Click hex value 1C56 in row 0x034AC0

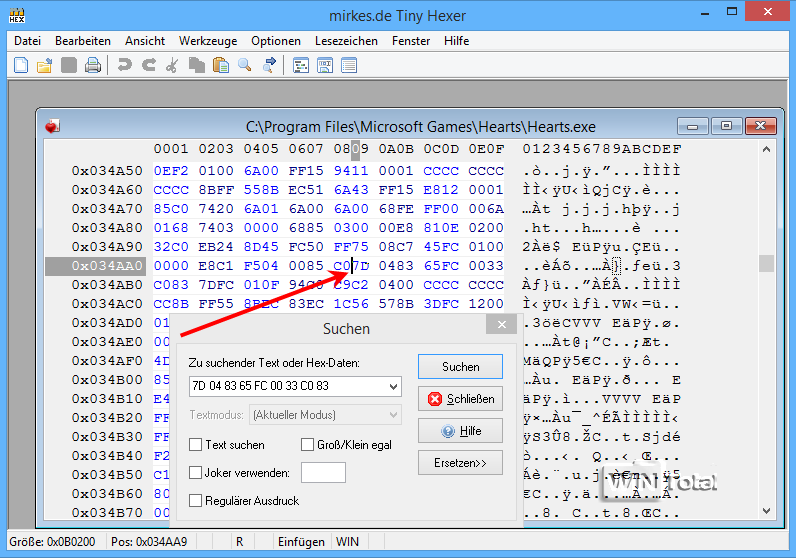pyautogui.click(x=351, y=304)
